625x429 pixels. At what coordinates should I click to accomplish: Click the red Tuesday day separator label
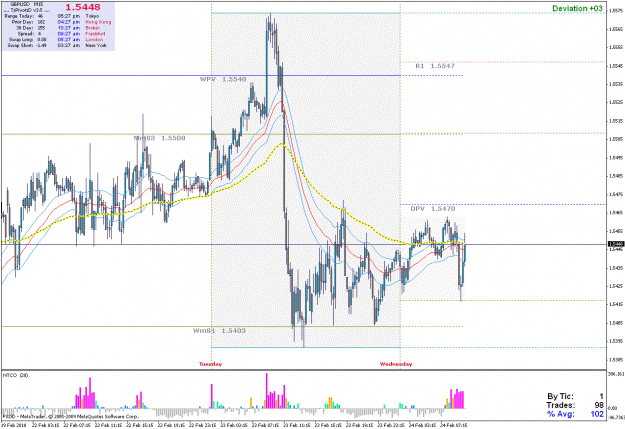(x=210, y=364)
